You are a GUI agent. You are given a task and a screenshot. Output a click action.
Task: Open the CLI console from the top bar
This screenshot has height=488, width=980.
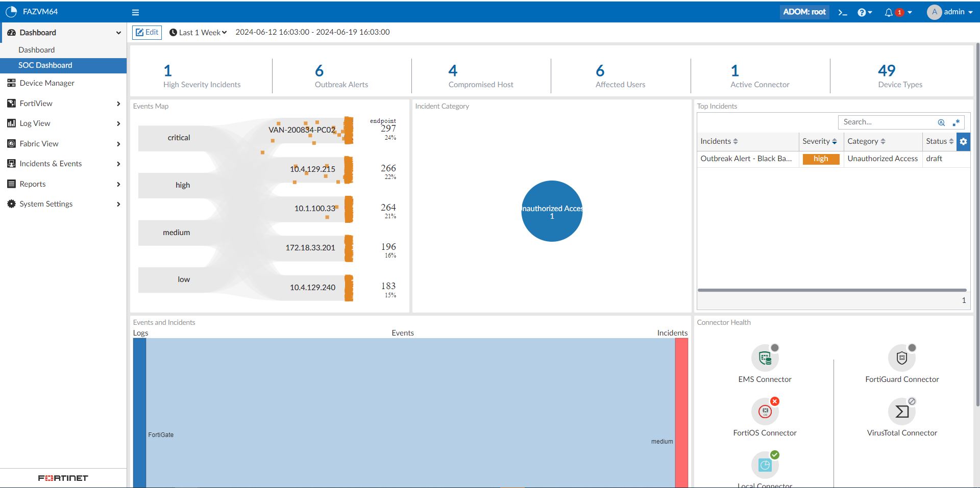(x=842, y=12)
